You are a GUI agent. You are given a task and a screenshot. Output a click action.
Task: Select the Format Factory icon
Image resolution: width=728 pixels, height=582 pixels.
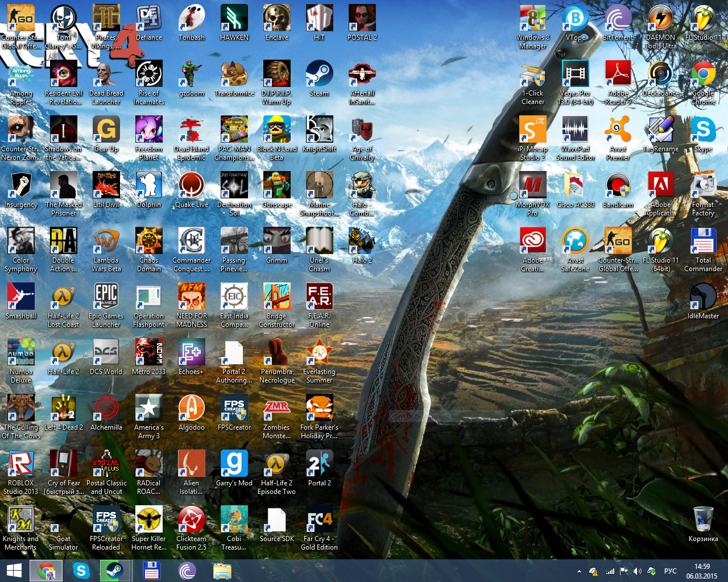(704, 194)
